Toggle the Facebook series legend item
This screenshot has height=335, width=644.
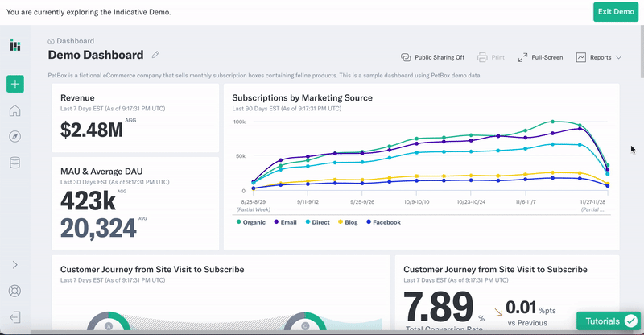click(x=384, y=222)
